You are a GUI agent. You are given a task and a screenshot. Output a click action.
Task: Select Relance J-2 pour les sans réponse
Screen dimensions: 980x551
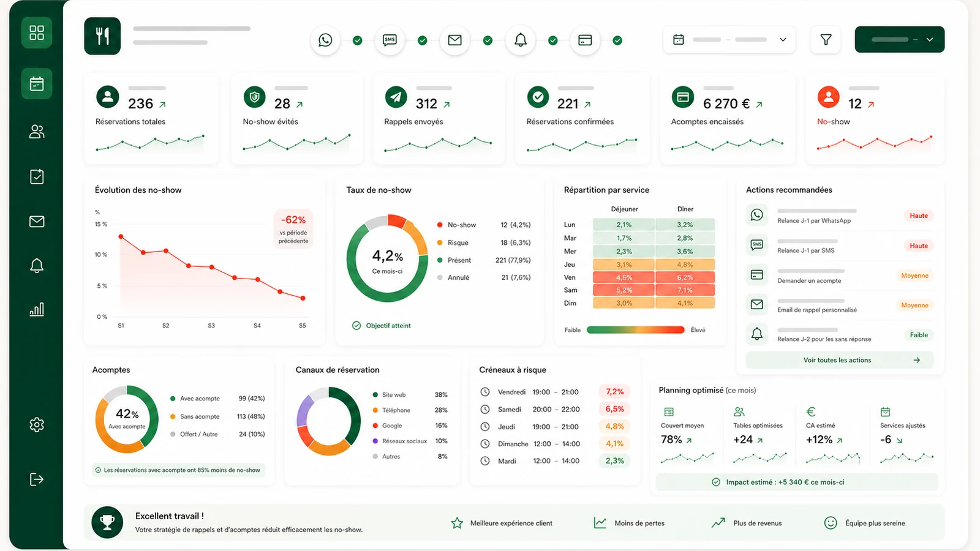(x=840, y=334)
